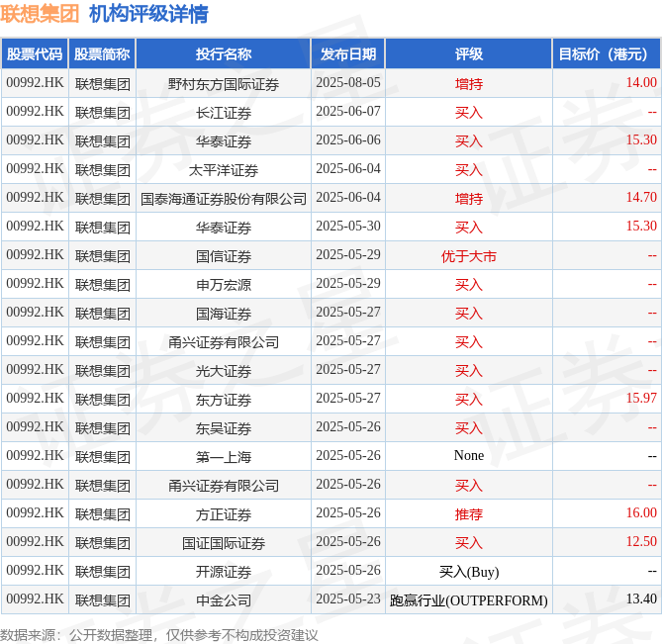Click 增持 rating in 国泰海通证券 row

469,199
